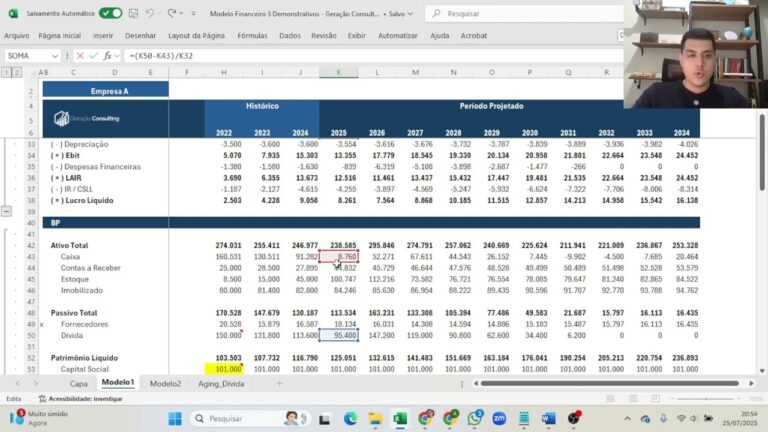Show outline level 2 rows
The width and height of the screenshot is (768, 432).
(x=17, y=73)
